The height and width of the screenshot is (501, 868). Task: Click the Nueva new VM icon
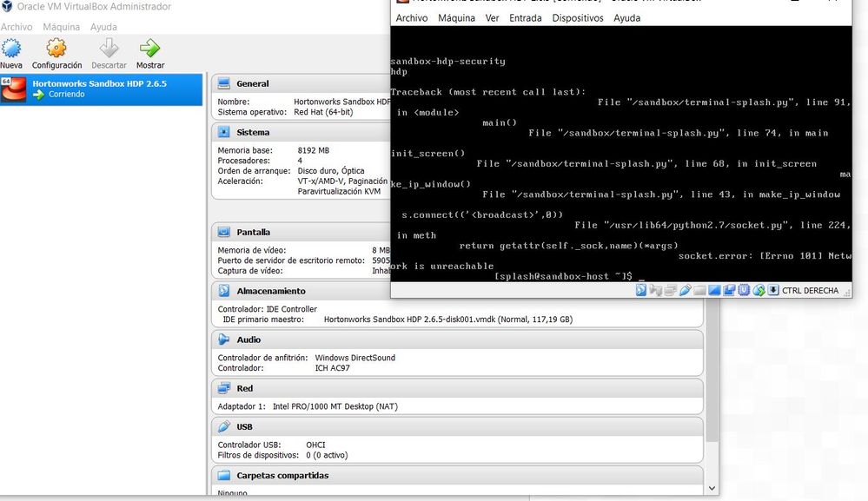pyautogui.click(x=11, y=49)
